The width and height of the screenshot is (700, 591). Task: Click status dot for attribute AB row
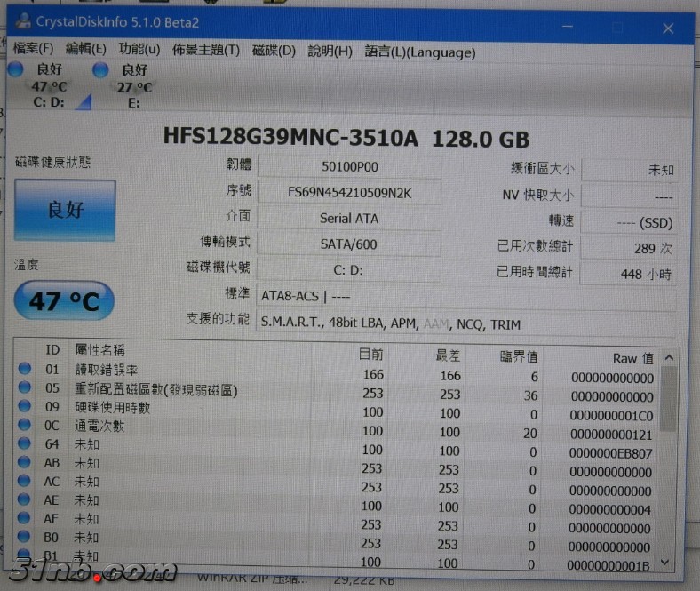coord(24,463)
